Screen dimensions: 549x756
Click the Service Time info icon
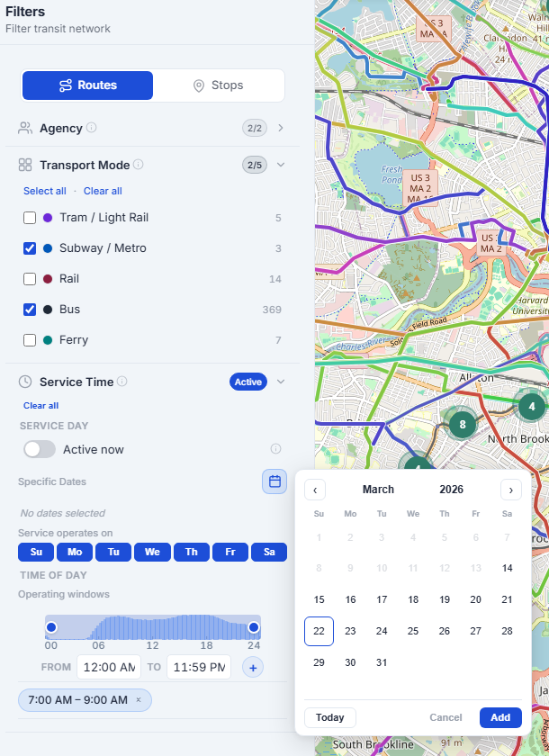122,382
